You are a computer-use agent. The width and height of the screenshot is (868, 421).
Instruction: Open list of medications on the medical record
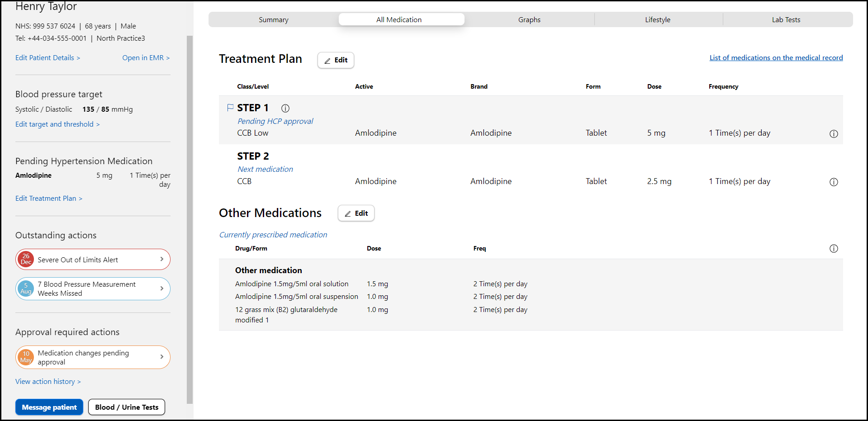(776, 58)
